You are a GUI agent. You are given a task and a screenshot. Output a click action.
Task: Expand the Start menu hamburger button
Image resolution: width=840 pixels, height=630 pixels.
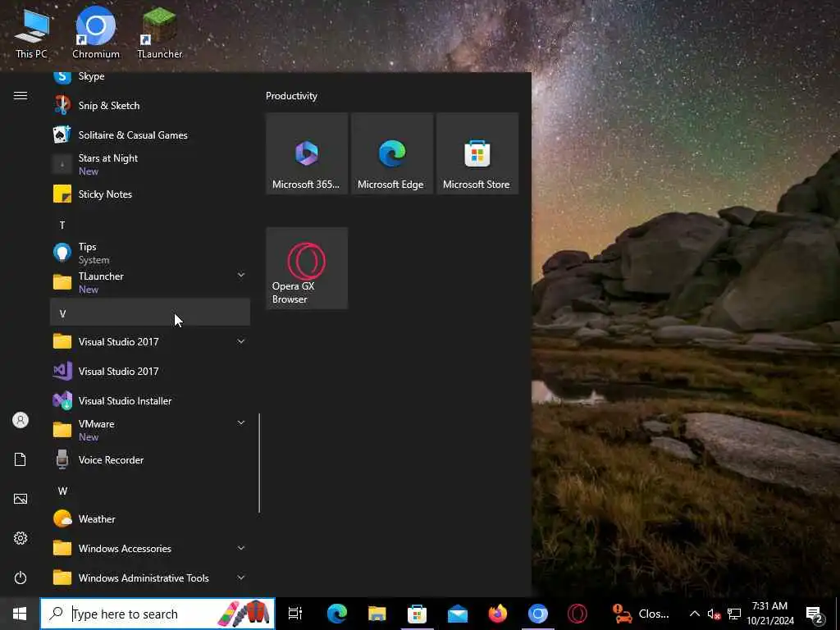point(21,95)
